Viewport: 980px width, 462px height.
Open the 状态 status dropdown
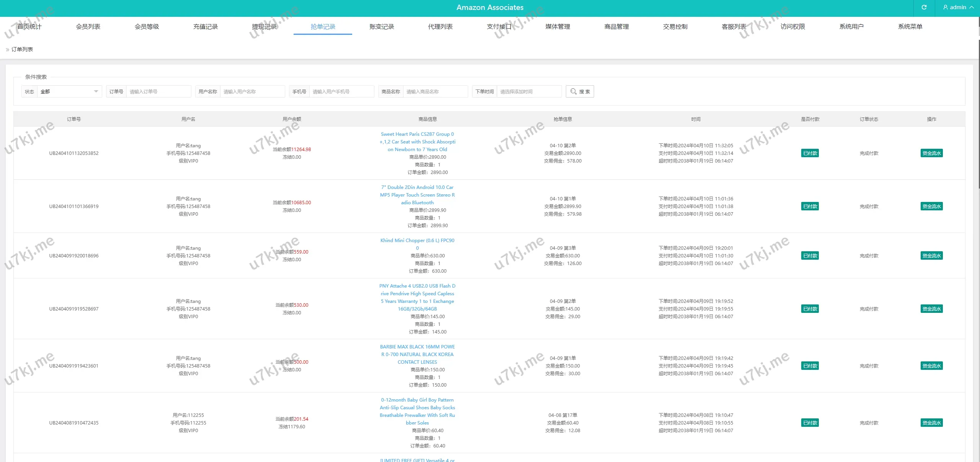tap(69, 91)
